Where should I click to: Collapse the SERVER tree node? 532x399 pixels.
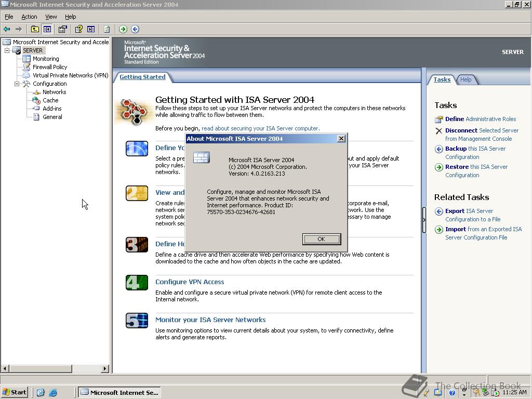(x=7, y=50)
